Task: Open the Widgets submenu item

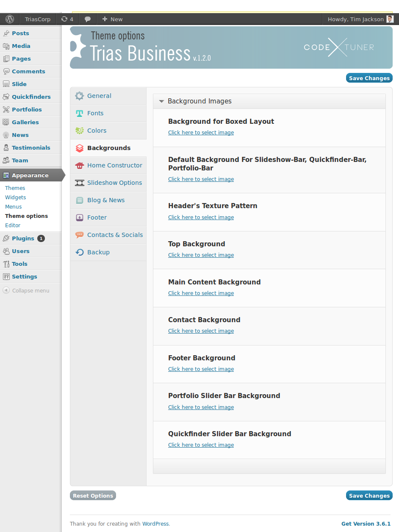Action: (16, 197)
